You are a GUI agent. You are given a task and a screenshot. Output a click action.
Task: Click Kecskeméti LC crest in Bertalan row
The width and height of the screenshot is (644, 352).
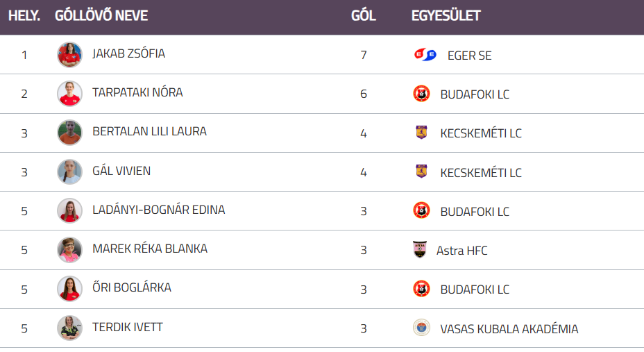coord(421,132)
